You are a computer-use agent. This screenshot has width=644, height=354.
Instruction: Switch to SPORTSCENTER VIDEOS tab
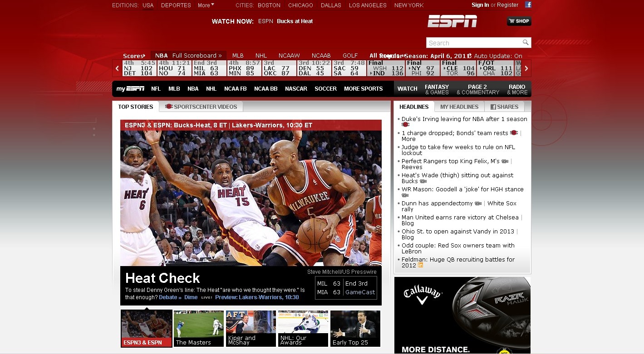click(x=201, y=107)
